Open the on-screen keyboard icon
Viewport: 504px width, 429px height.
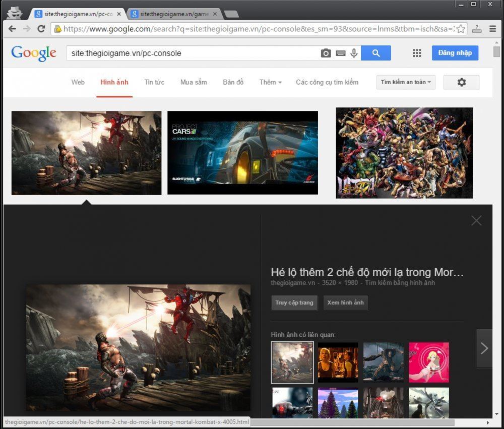[341, 53]
